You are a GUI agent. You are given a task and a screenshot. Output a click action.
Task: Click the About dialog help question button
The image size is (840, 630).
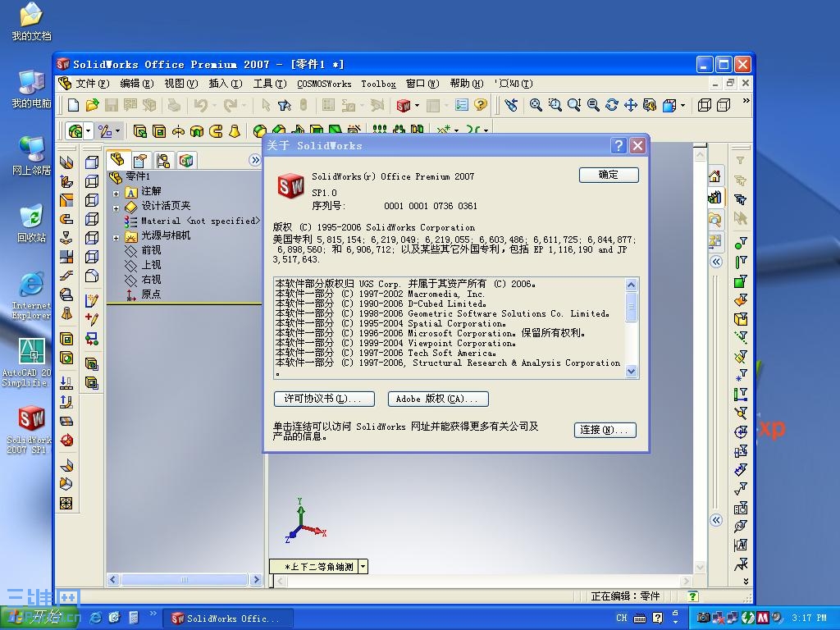pos(619,146)
